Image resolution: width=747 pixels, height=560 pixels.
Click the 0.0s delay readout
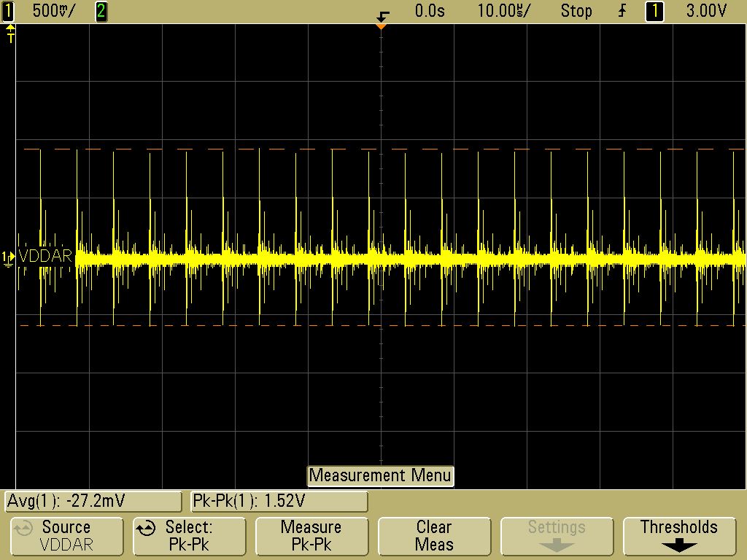tap(430, 10)
